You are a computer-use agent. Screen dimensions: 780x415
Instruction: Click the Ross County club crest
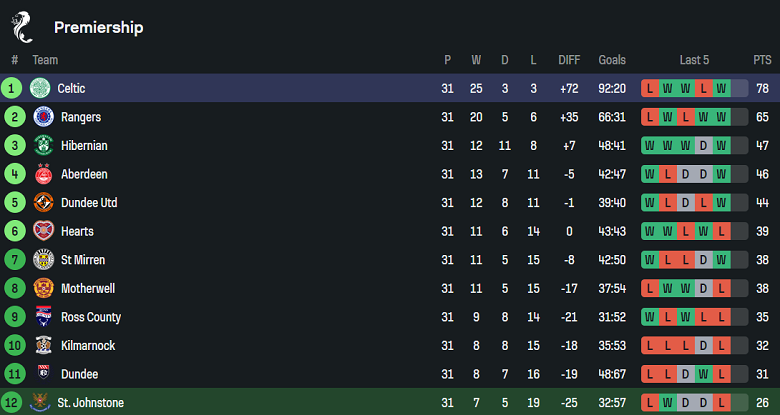(40, 317)
